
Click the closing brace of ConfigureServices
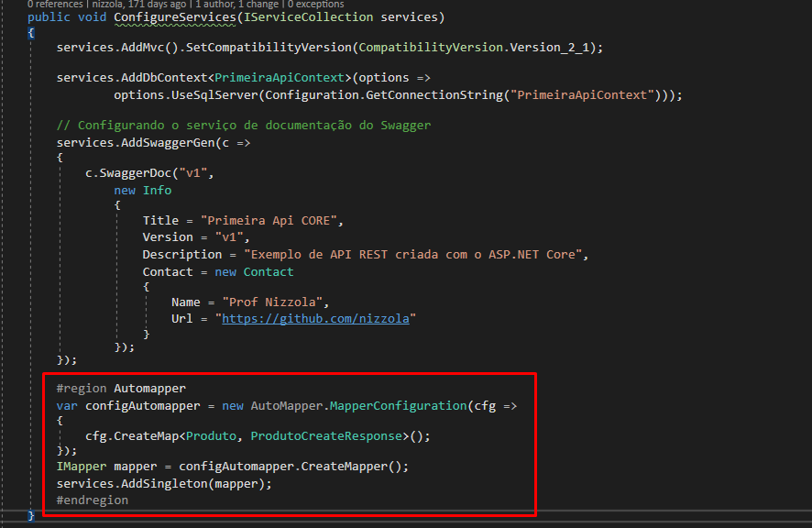30,515
